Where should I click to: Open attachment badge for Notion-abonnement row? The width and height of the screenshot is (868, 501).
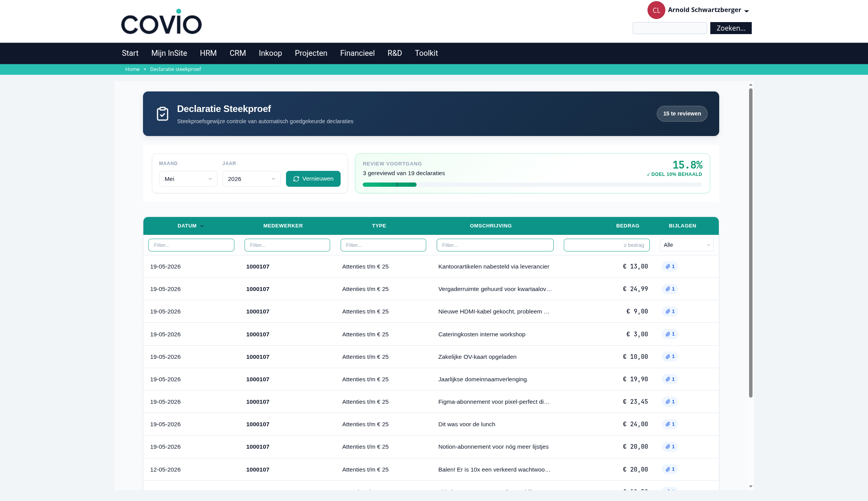click(670, 447)
